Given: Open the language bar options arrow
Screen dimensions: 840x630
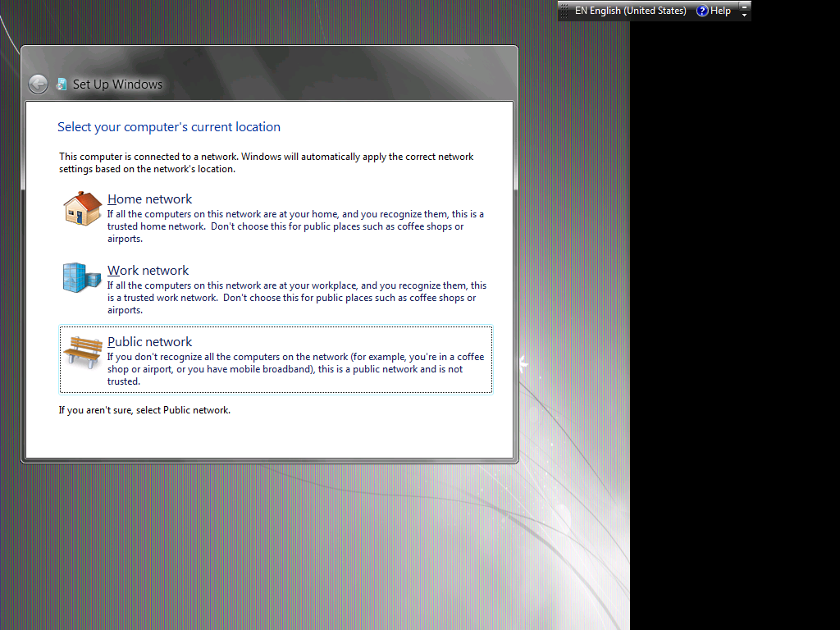Looking at the screenshot, I should pos(744,15).
